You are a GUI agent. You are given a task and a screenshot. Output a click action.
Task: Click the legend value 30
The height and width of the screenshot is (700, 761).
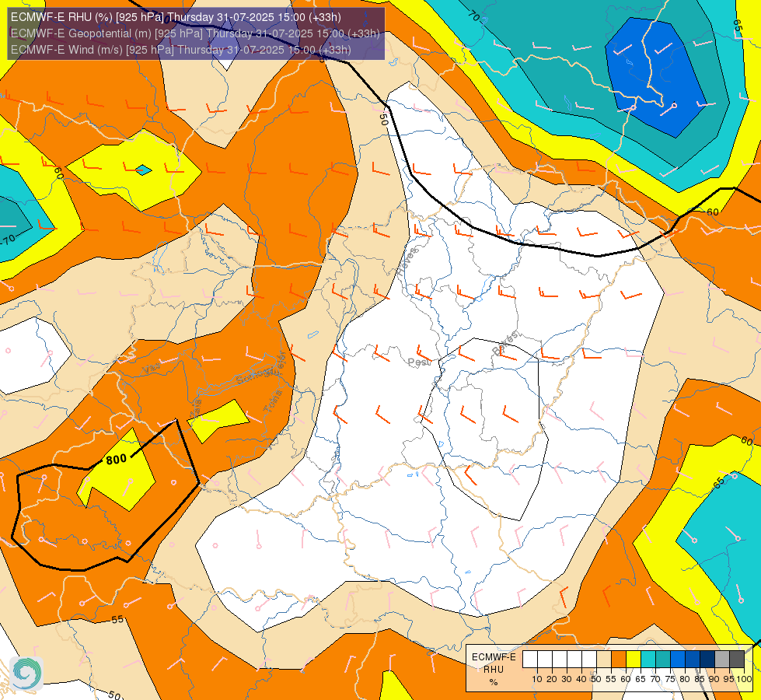click(567, 679)
